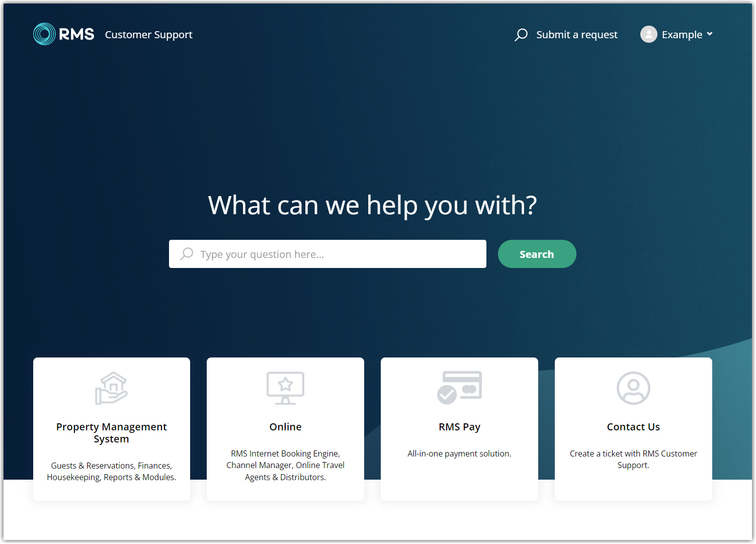Go to Submit a request
The height and width of the screenshot is (544, 756).
tap(576, 35)
